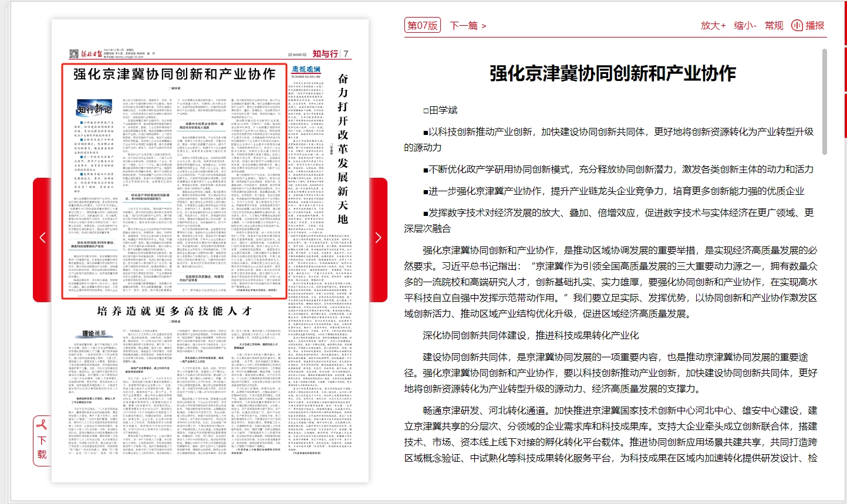
Task: Click the previous page left arrow
Action: (x=42, y=238)
